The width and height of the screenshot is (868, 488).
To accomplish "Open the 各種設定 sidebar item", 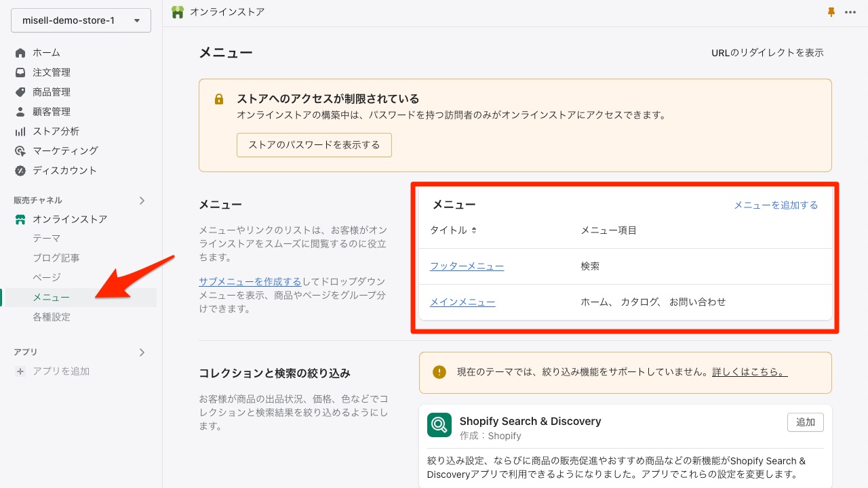I will [x=52, y=317].
